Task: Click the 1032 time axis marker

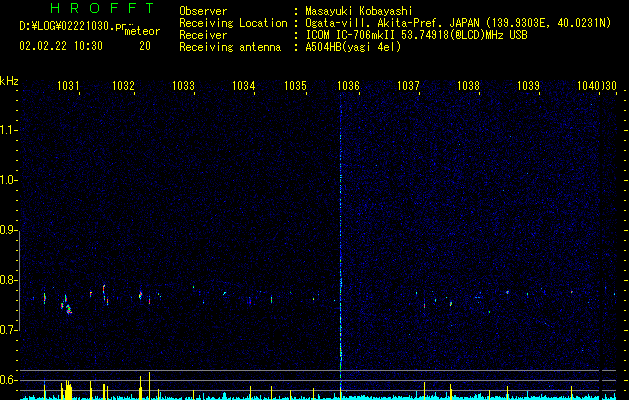Action: tap(123, 86)
